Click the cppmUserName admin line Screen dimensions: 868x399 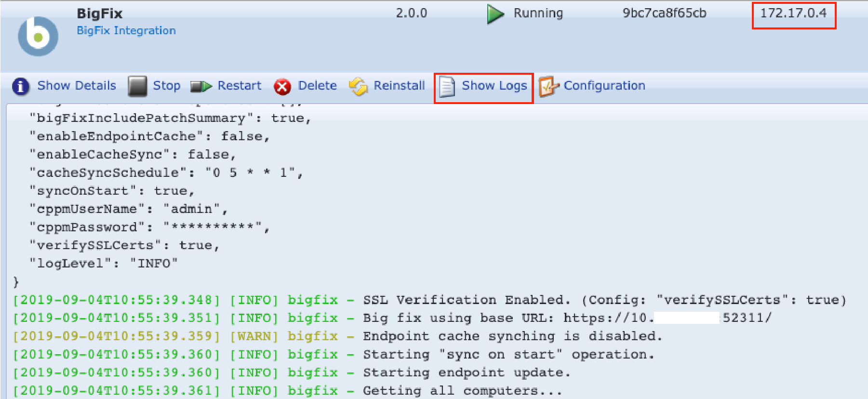tap(128, 210)
